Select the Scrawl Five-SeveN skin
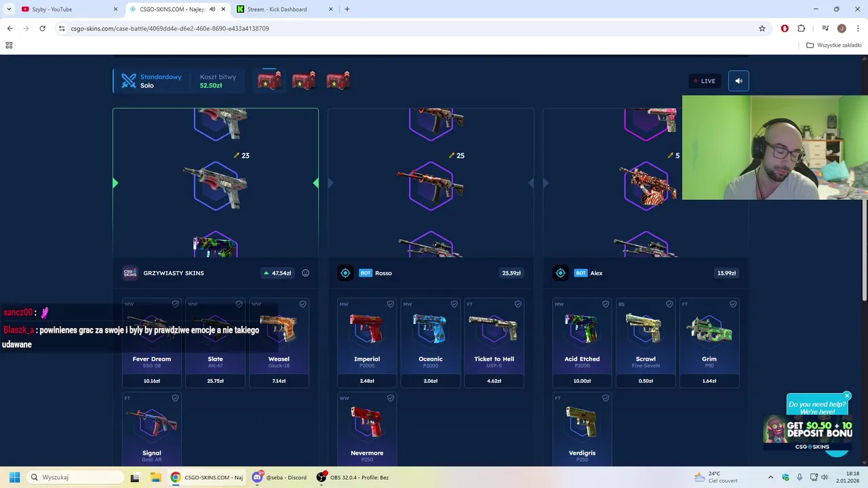Image resolution: width=868 pixels, height=488 pixels. [x=646, y=342]
